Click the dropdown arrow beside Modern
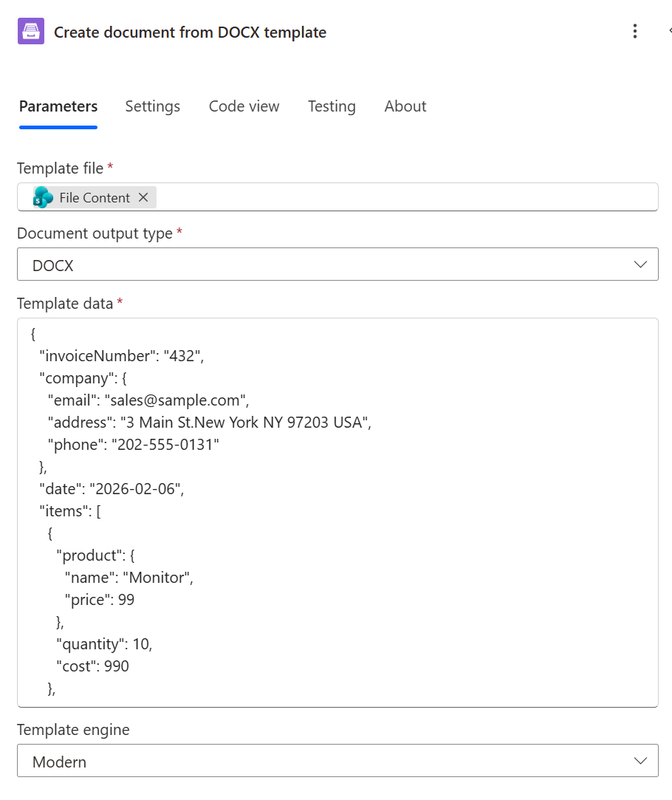Viewport: 672px width, 800px height. pyautogui.click(x=641, y=760)
